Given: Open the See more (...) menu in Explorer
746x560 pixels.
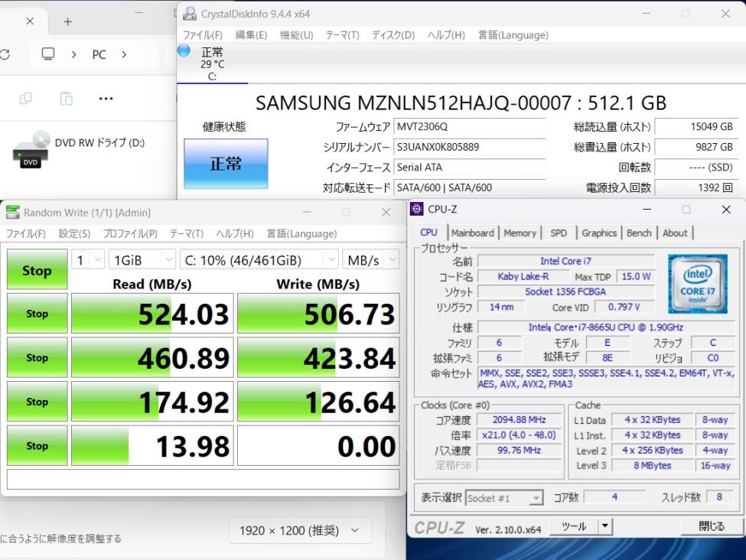Looking at the screenshot, I should tap(106, 99).
